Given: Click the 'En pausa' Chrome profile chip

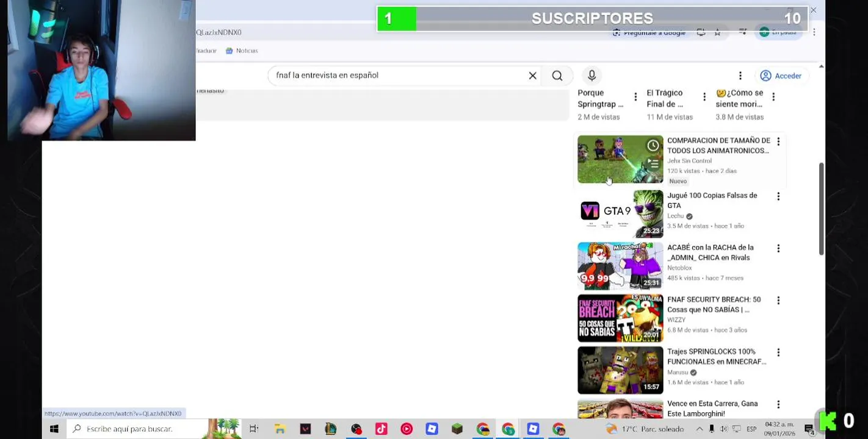Looking at the screenshot, I should [778, 32].
